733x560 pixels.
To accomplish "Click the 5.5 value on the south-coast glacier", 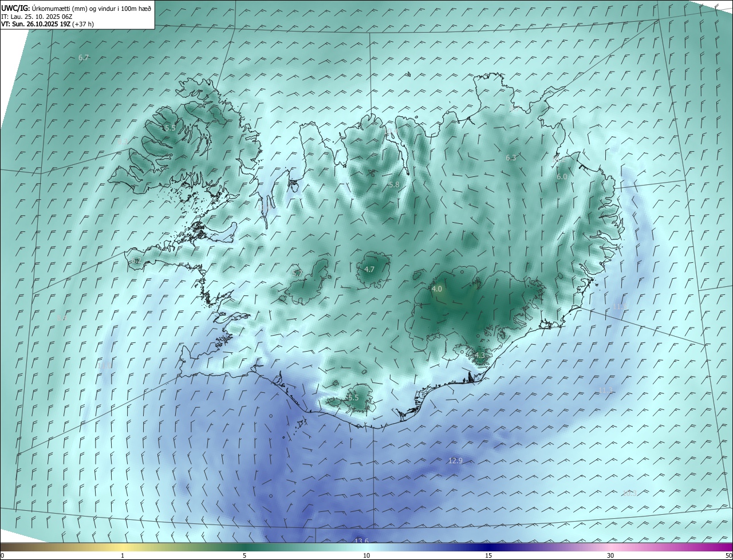I will pyautogui.click(x=353, y=397).
